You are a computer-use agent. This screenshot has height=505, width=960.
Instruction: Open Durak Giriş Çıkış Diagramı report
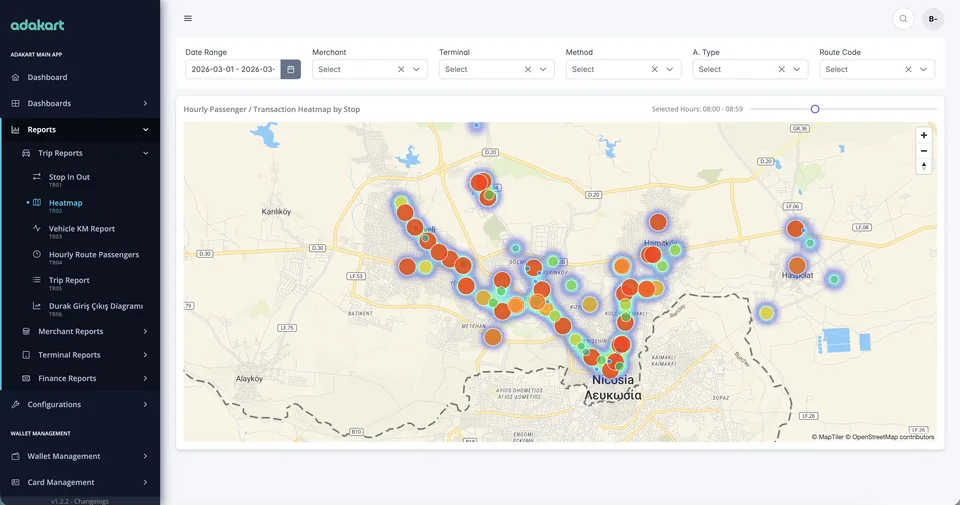(96, 306)
